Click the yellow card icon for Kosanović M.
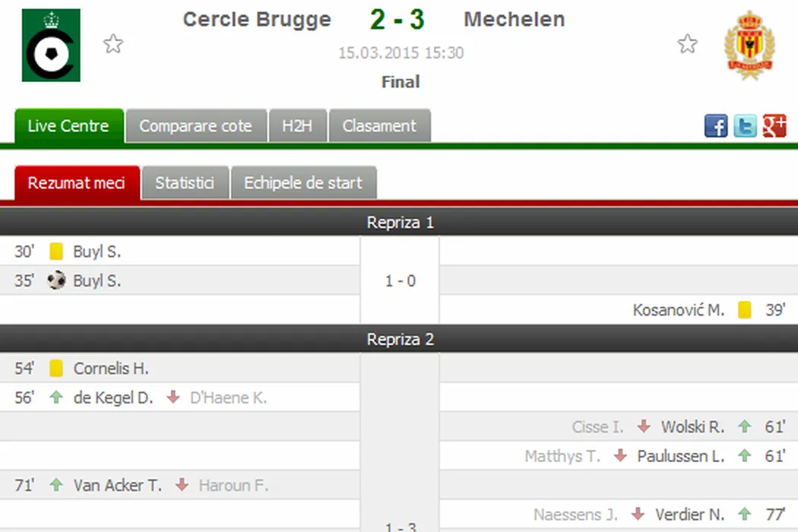 [745, 310]
